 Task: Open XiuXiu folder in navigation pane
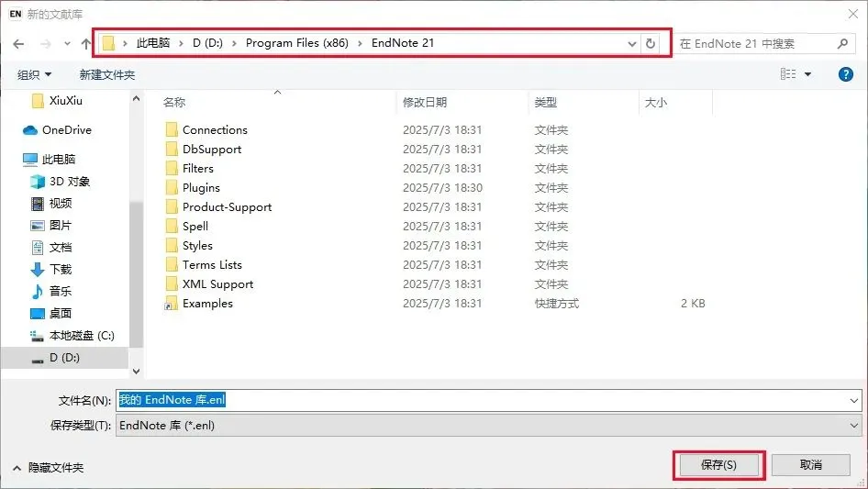tap(65, 100)
